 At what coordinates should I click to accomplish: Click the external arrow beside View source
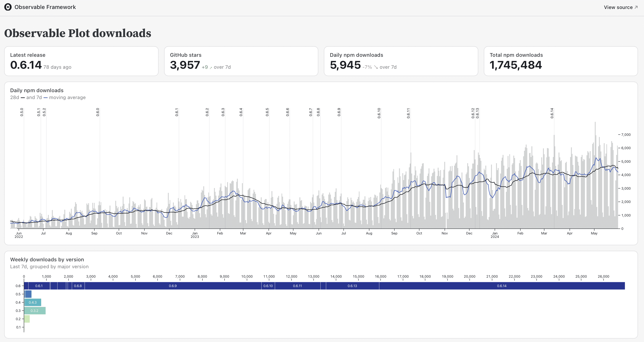click(636, 7)
